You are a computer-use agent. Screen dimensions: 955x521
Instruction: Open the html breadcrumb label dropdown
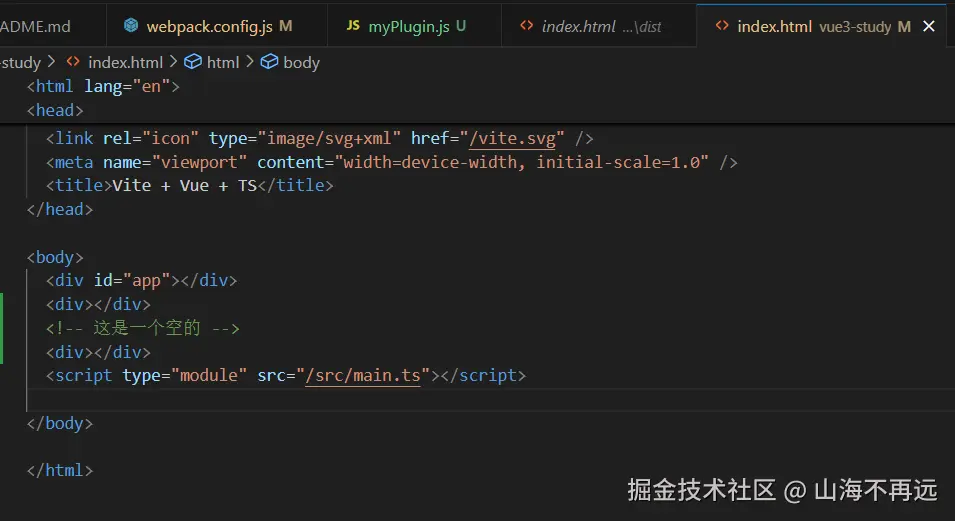coord(223,62)
